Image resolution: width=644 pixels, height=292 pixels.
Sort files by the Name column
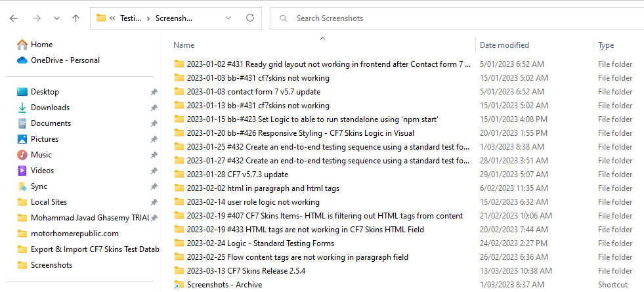(184, 45)
